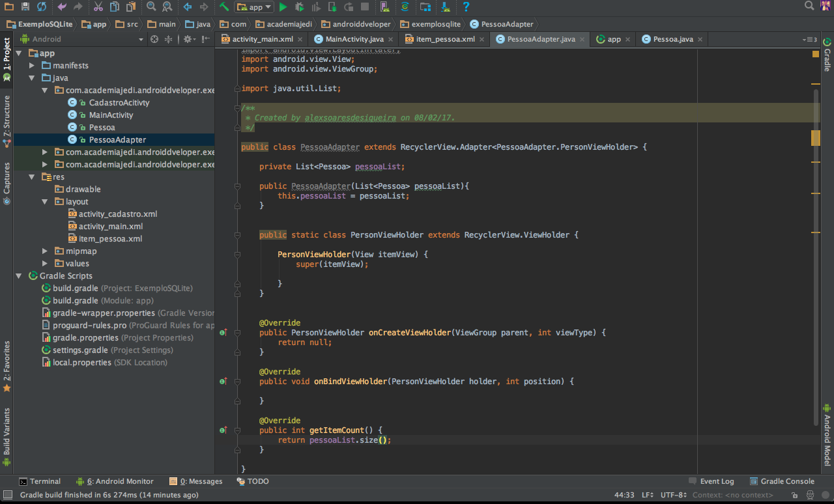This screenshot has width=834, height=504.
Task: Switch to the MainActivity.java tab
Action: pos(353,39)
